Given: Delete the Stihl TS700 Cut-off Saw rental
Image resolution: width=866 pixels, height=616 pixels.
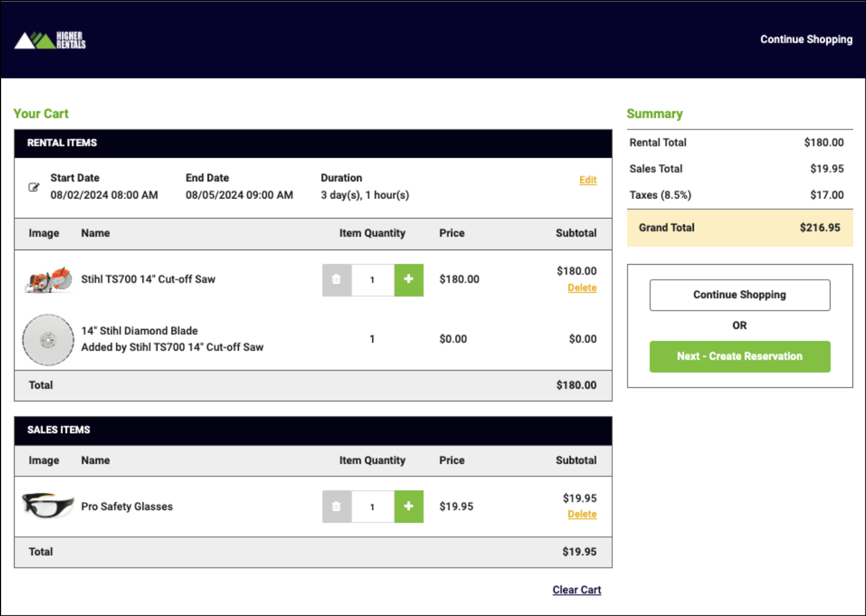Looking at the screenshot, I should [x=582, y=288].
